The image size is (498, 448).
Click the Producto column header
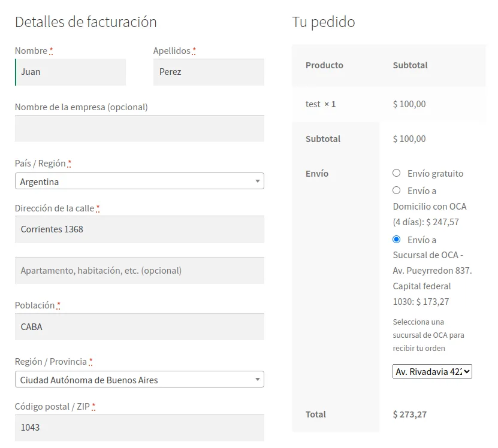click(x=324, y=65)
